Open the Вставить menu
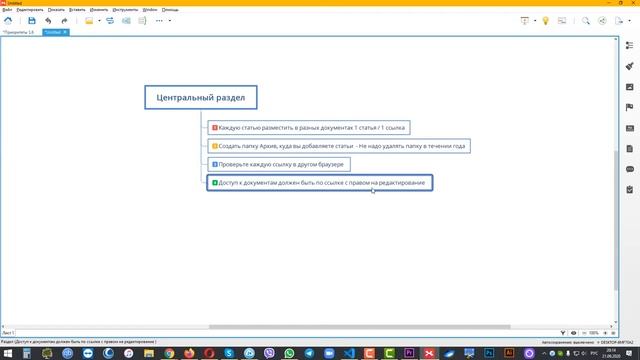The image size is (640, 360). point(77,9)
